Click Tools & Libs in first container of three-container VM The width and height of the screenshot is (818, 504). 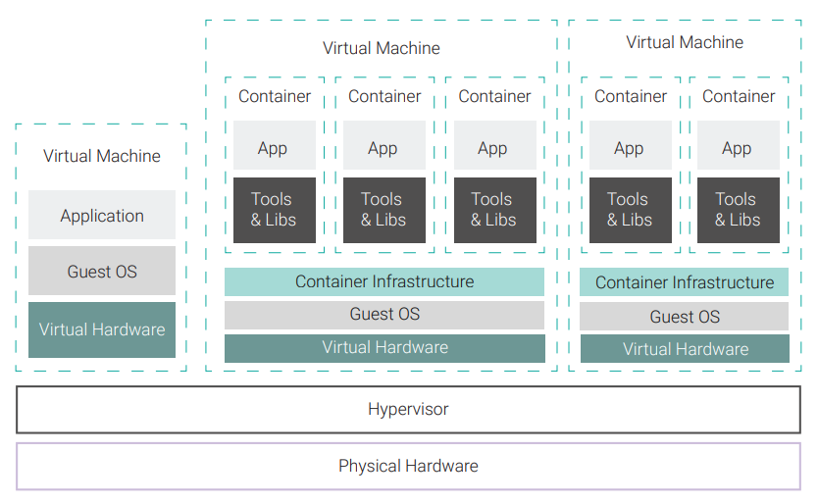[275, 210]
